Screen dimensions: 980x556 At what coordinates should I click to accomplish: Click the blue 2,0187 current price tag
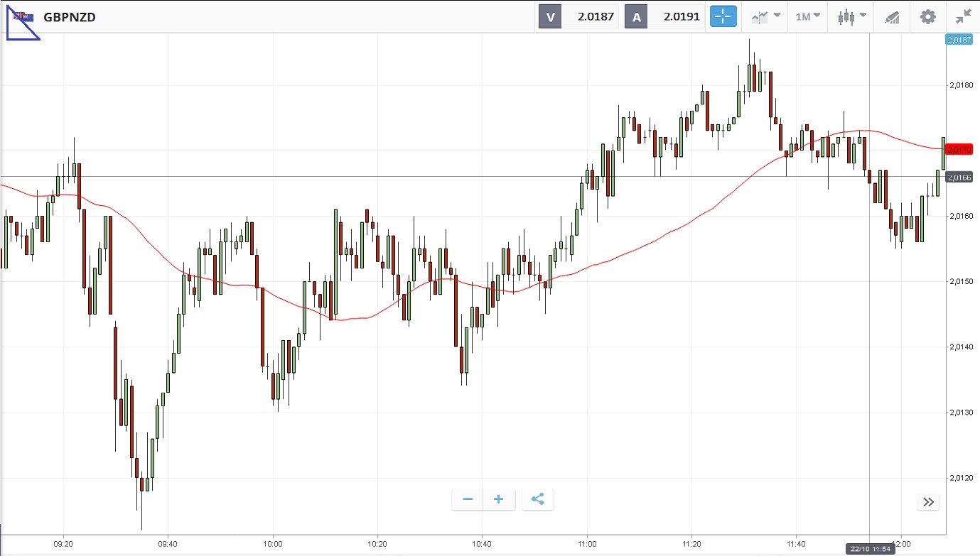pyautogui.click(x=959, y=40)
